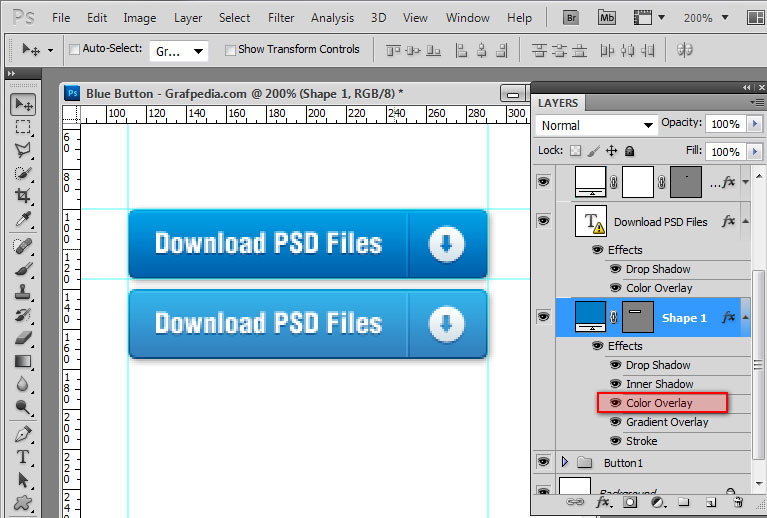
Task: Open the Layers panel options menu
Action: [757, 102]
